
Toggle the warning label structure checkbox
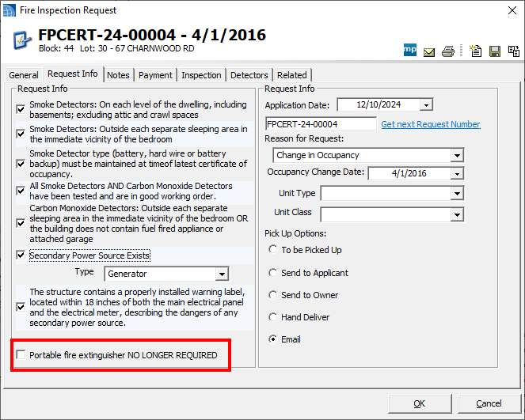tap(21, 307)
